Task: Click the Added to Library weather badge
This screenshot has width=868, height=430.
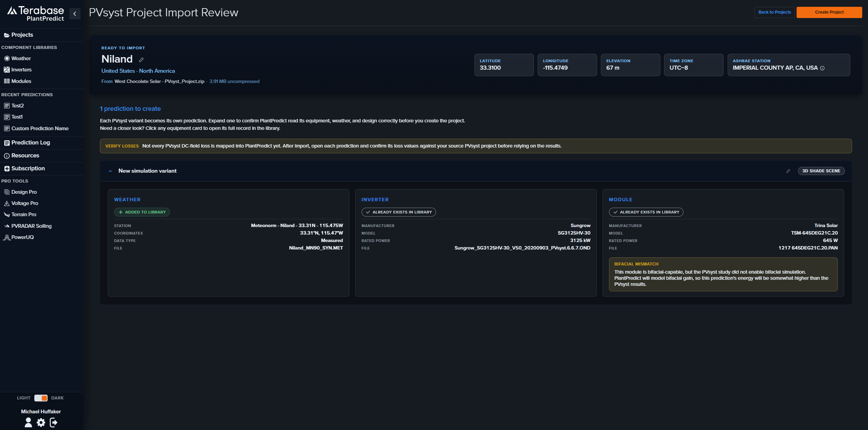Action: (142, 212)
